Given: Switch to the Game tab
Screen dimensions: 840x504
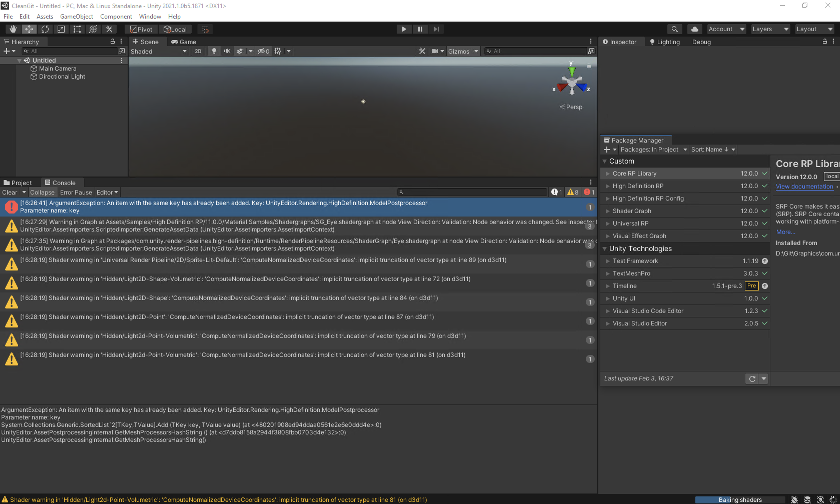Looking at the screenshot, I should pos(184,42).
